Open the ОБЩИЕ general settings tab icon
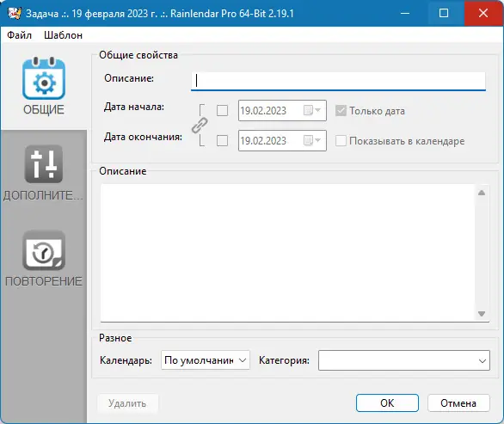 [44, 79]
